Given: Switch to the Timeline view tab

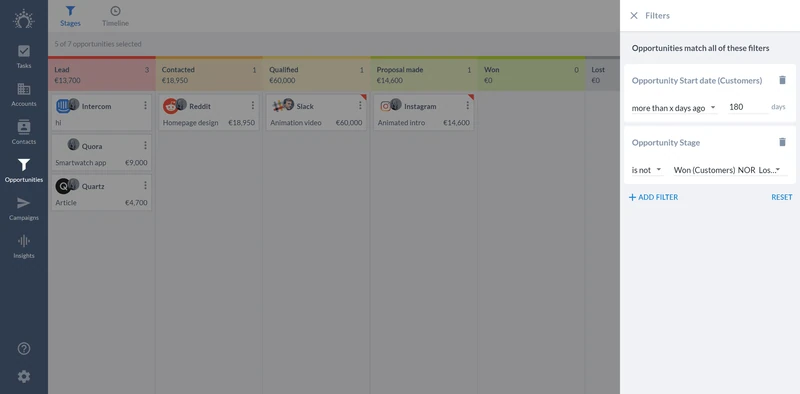Looking at the screenshot, I should click(115, 16).
